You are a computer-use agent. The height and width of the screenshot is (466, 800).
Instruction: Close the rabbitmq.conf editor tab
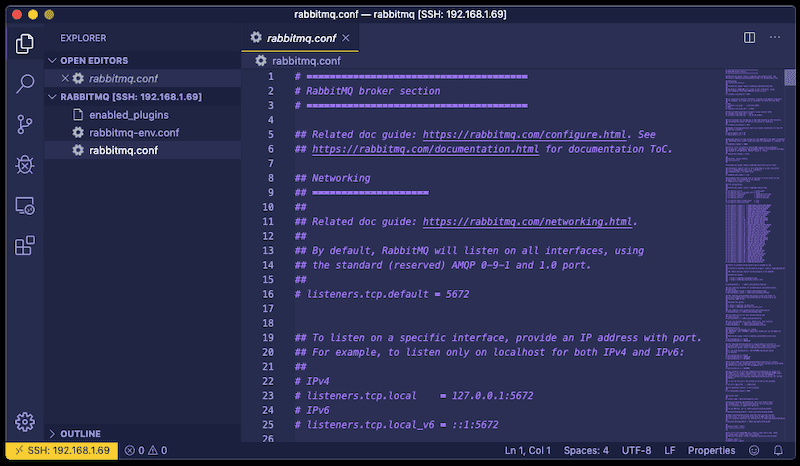click(346, 38)
